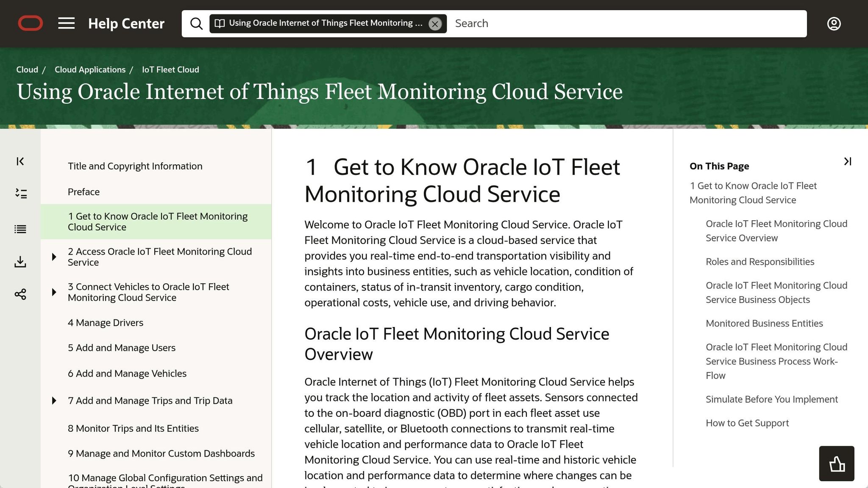This screenshot has width=868, height=488.
Task: Jump to How to Get Support
Action: coord(747,423)
